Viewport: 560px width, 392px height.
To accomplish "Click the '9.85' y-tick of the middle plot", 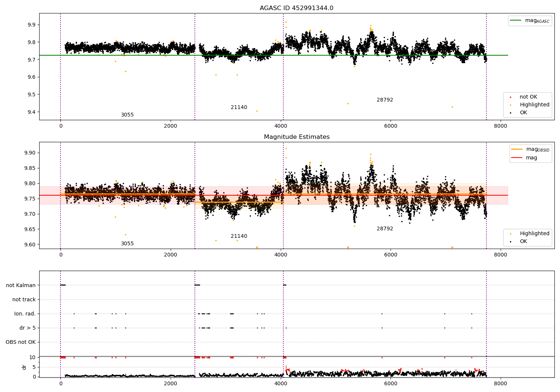I will pos(30,168).
